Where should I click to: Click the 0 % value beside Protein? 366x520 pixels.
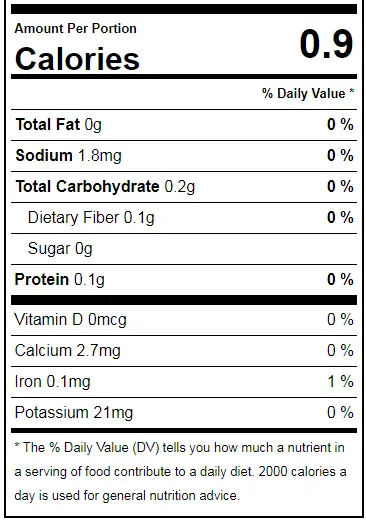point(340,279)
